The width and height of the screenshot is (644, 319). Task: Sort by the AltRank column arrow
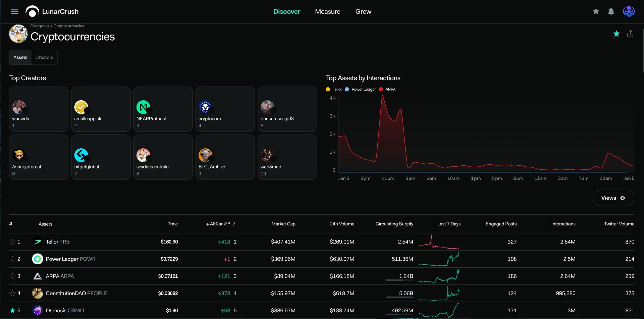coord(207,224)
